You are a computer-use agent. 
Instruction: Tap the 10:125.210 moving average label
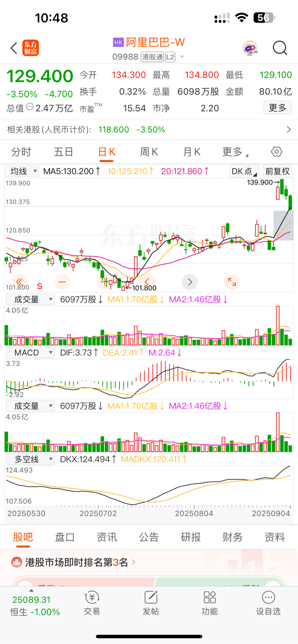tap(130, 171)
